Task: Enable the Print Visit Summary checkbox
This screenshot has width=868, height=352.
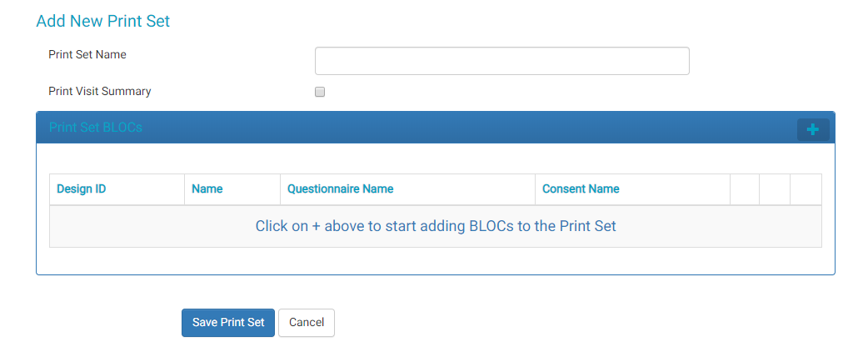Action: pyautogui.click(x=320, y=93)
